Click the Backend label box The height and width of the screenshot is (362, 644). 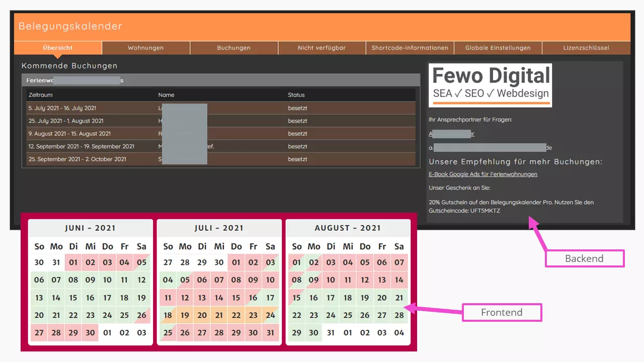click(585, 258)
